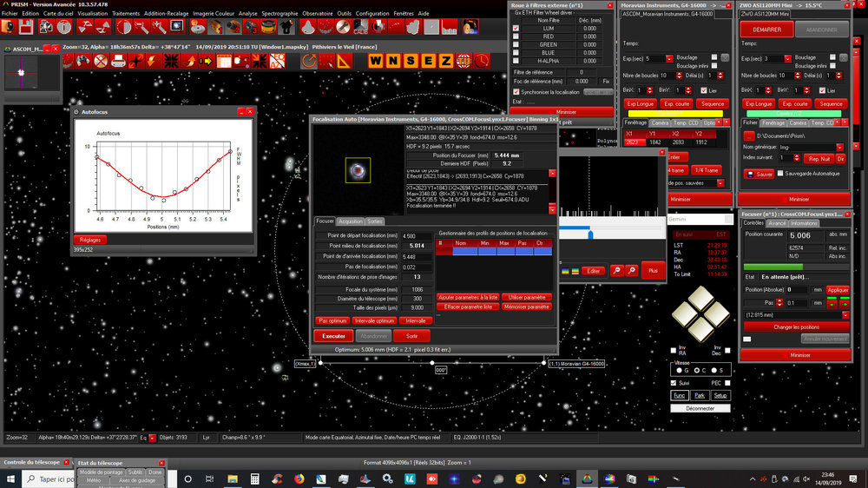The image size is (868, 488).
Task: Open the File Explorer icon in taskbar
Action: [x=233, y=478]
